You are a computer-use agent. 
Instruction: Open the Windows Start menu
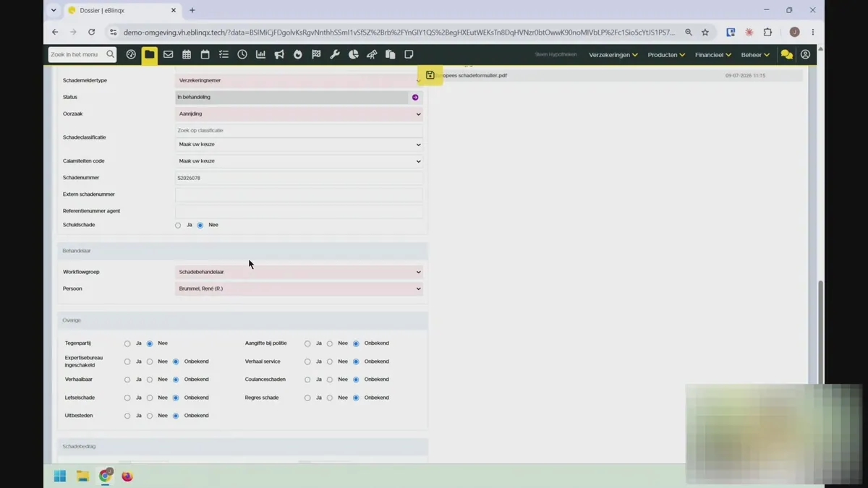60,476
